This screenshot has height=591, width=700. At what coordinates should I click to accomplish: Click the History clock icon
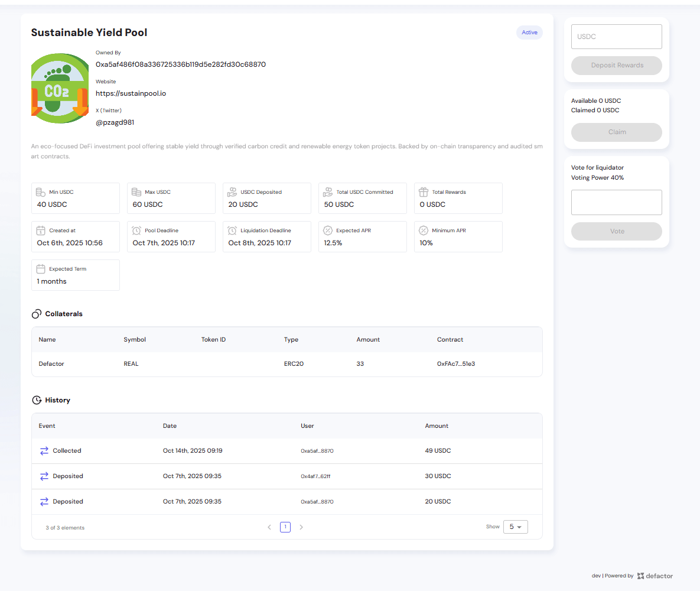point(37,400)
